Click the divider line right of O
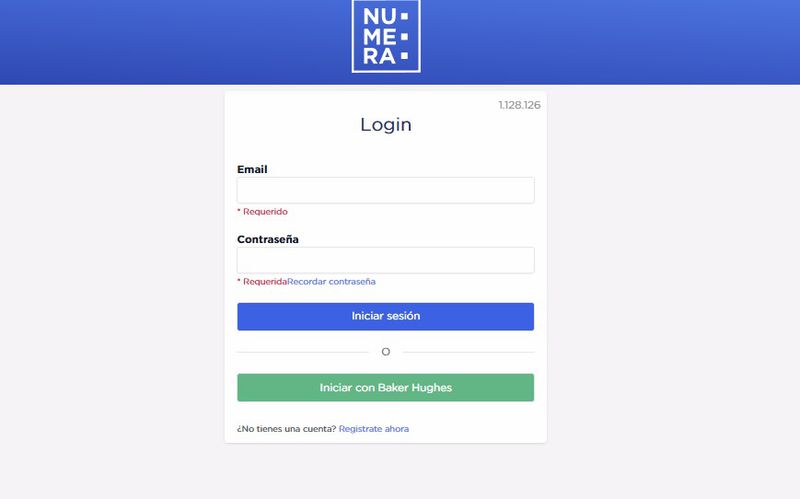The image size is (800, 499). point(468,352)
